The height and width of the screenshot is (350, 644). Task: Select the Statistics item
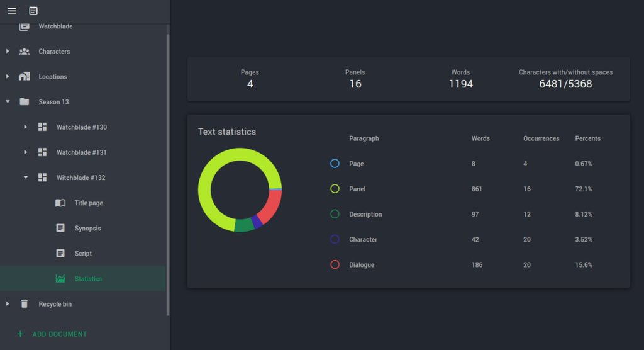[x=83, y=279]
